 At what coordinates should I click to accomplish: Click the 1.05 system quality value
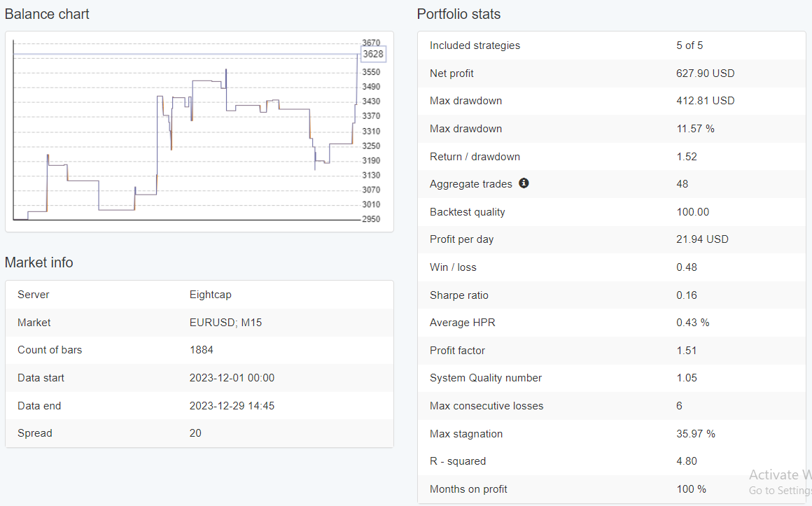coord(687,378)
